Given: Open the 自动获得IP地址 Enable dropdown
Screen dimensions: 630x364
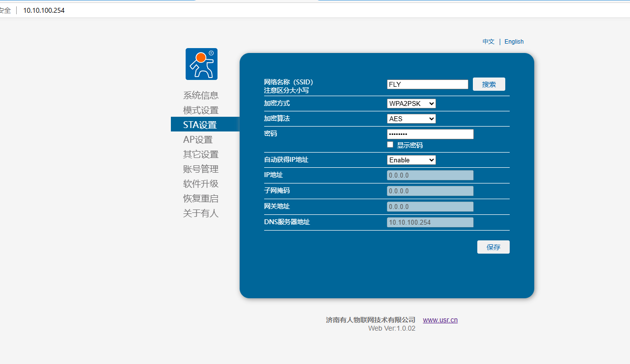Looking at the screenshot, I should click(411, 160).
